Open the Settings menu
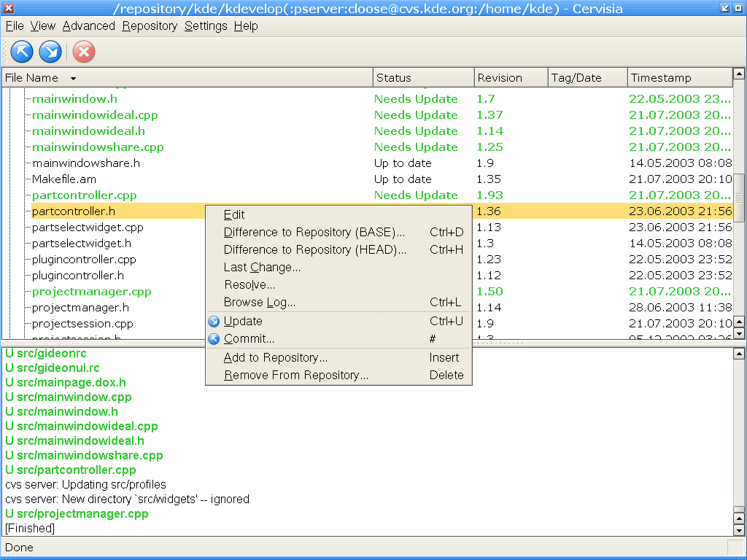Viewport: 747px width, 560px height. (206, 26)
